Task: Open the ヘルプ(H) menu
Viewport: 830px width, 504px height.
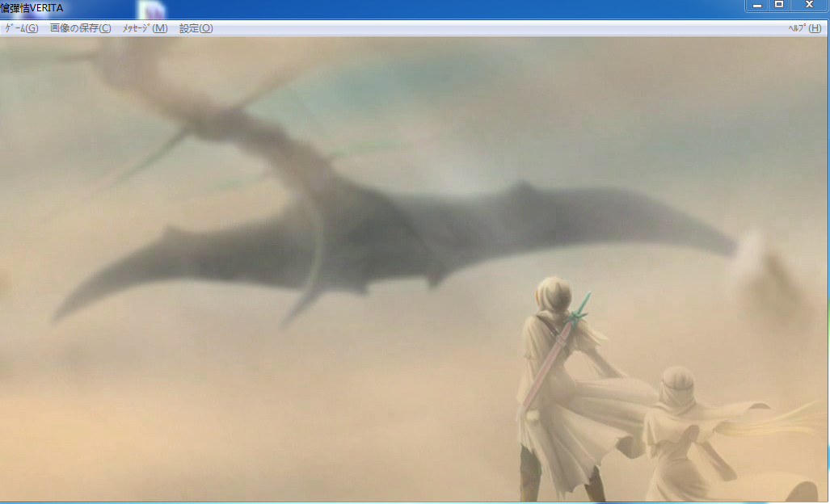Action: pos(805,28)
